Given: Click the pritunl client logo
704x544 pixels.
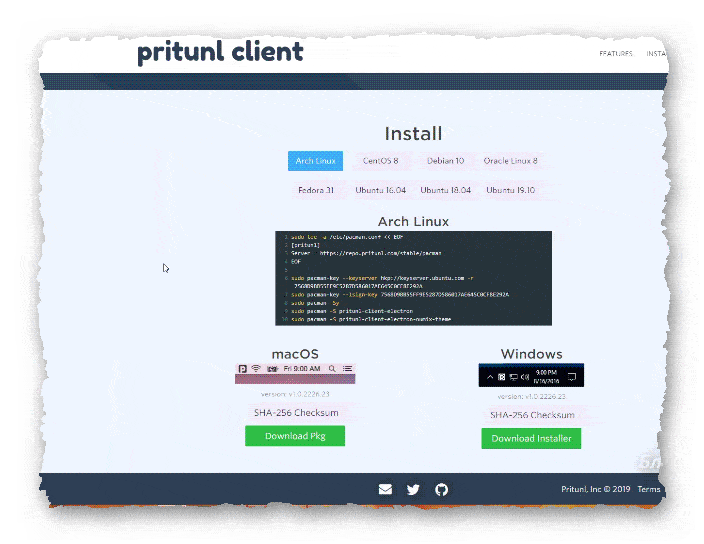Looking at the screenshot, I should pos(220,52).
